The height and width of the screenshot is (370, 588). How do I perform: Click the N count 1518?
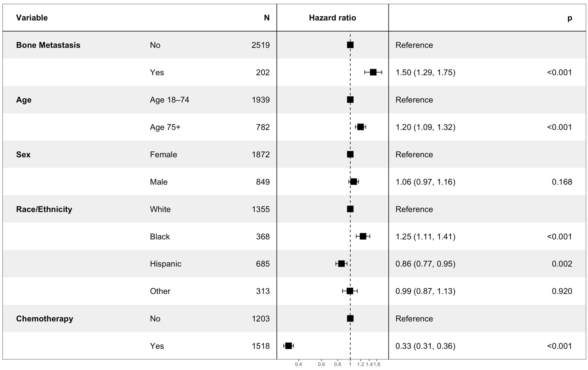(261, 346)
